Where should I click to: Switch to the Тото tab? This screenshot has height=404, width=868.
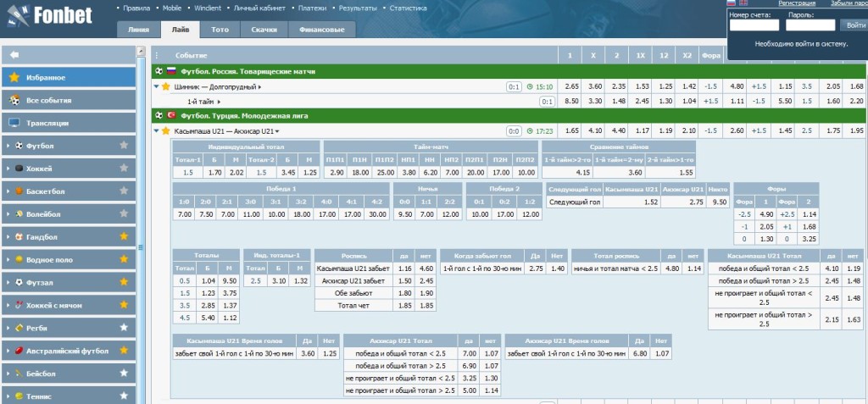pyautogui.click(x=220, y=30)
